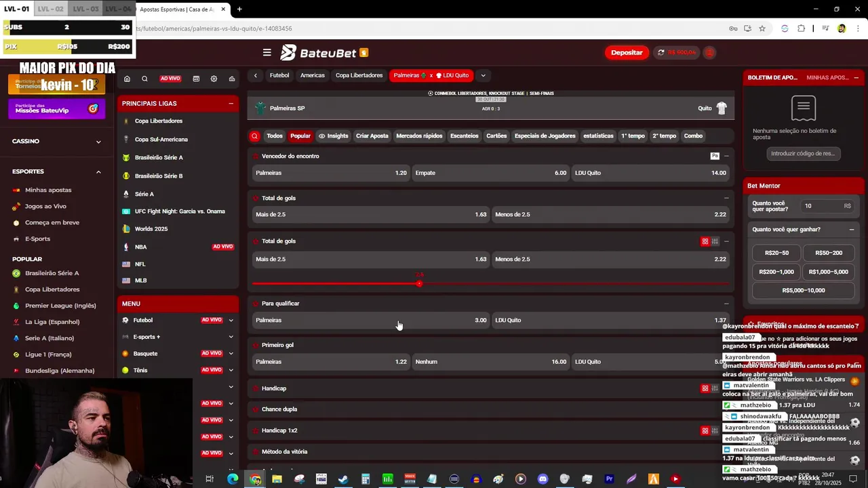Viewport: 868px width, 488px height.
Task: Expand the Tênis menu row
Action: click(231, 370)
